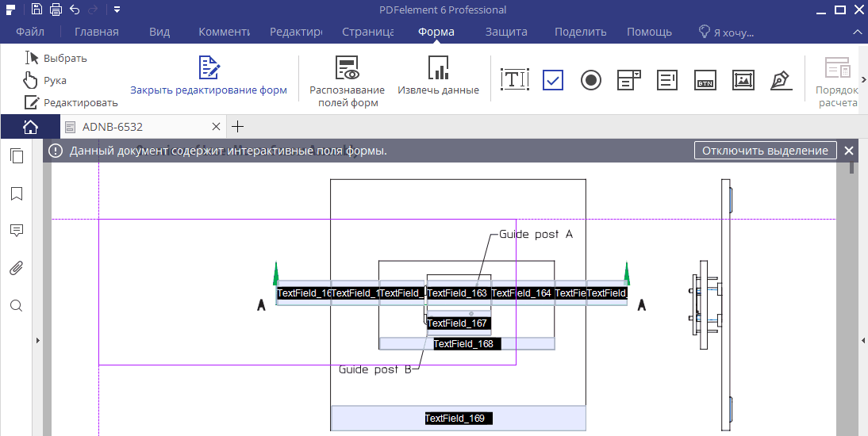
Task: Add a radio button form field
Action: [590, 79]
